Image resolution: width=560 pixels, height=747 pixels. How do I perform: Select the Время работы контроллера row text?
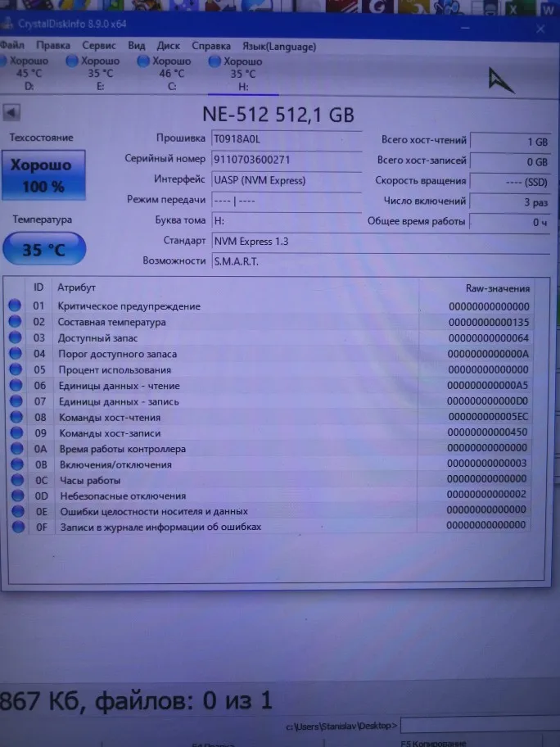click(123, 449)
